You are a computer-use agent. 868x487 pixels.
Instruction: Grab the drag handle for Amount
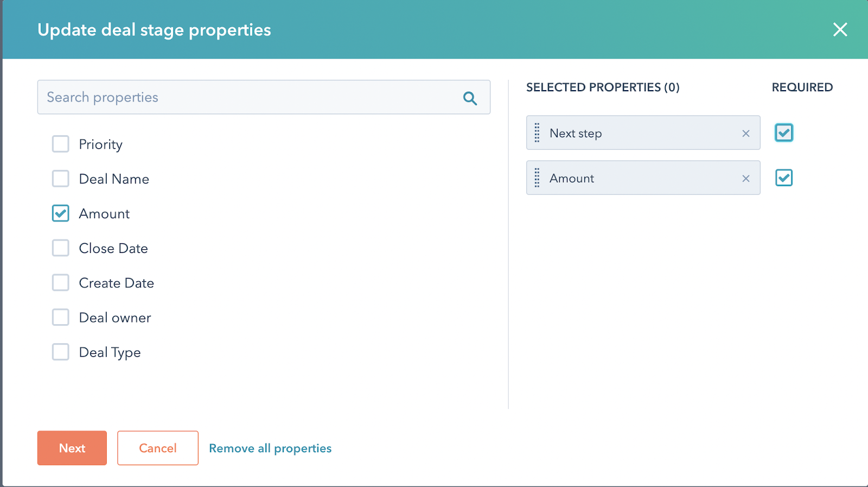click(537, 178)
